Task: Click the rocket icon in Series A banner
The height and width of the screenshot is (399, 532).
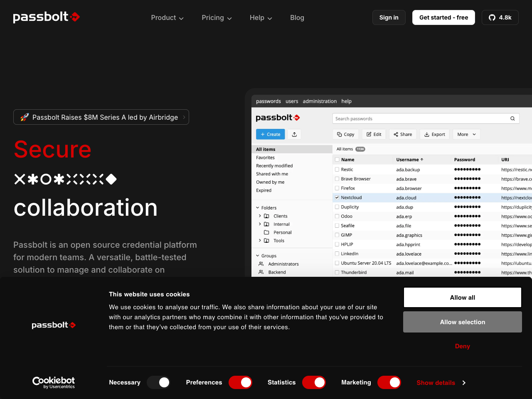Action: tap(25, 117)
